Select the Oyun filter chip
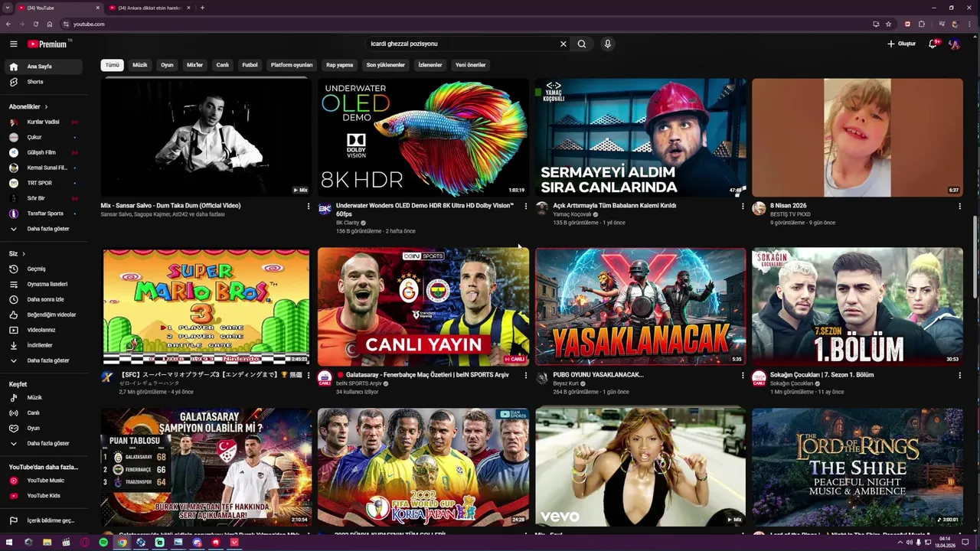The image size is (980, 551). click(x=167, y=65)
